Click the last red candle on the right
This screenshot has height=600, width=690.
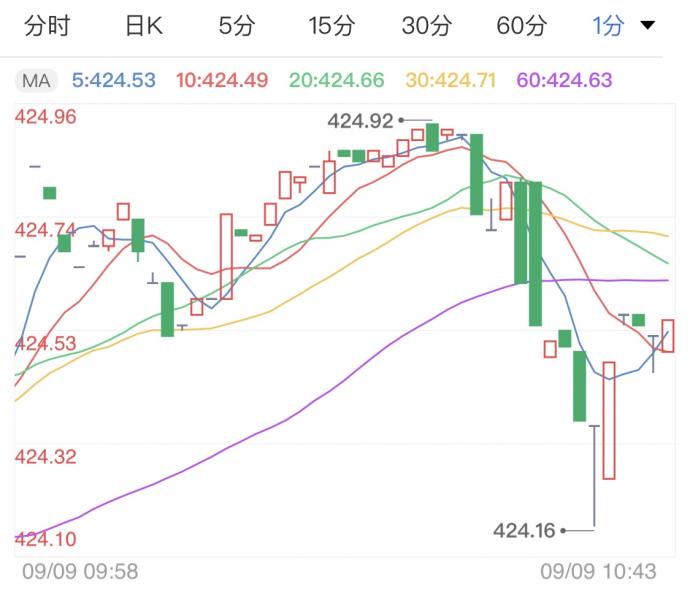tap(668, 336)
